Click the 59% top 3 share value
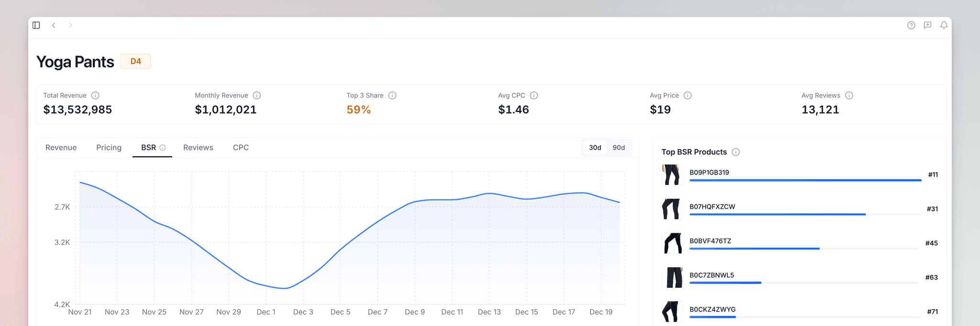The width and height of the screenshot is (980, 326). (x=359, y=110)
